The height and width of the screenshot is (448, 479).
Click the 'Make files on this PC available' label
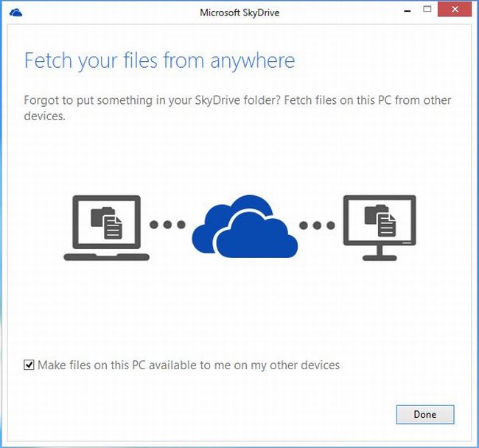189,365
